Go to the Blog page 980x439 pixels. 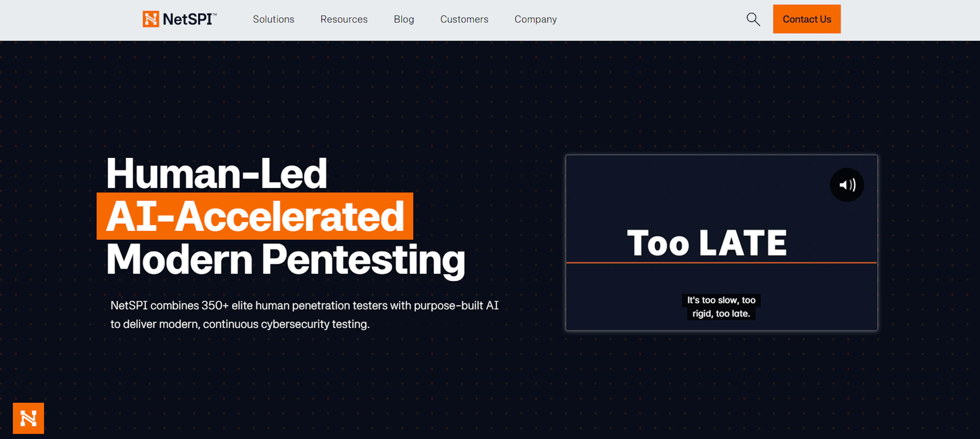pos(404,19)
